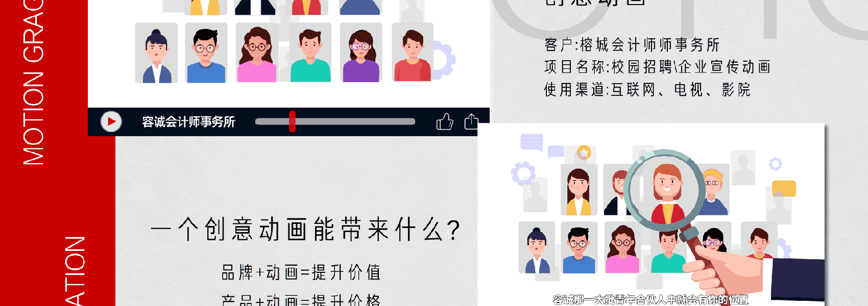Select avatar of woman in purple top
The width and height of the screenshot is (868, 306).
coord(361,53)
